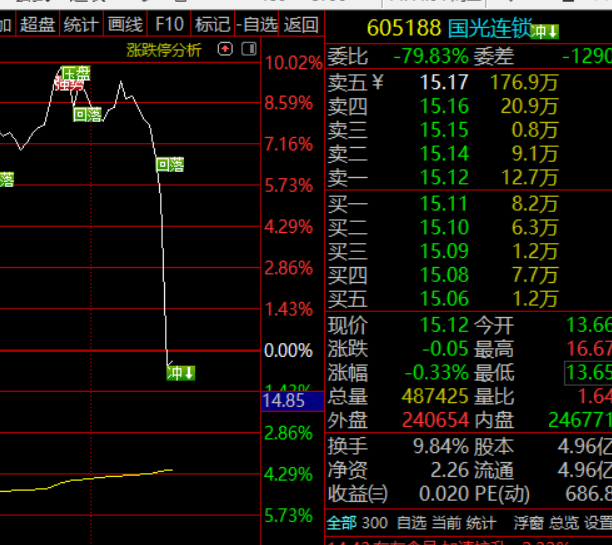Click 买五 price 15.06
612x545 pixels.
coord(444,299)
